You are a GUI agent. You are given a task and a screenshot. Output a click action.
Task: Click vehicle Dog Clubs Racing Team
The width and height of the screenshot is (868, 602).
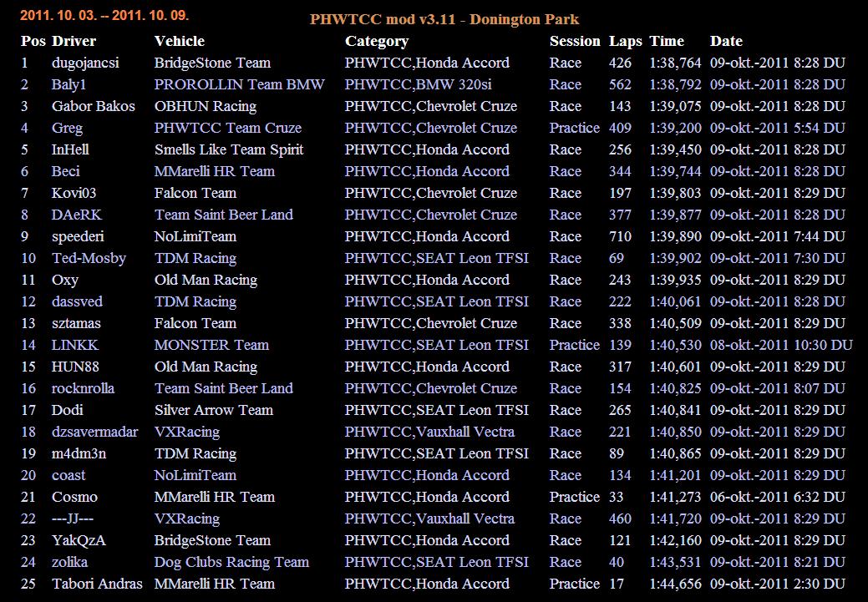coord(231,563)
